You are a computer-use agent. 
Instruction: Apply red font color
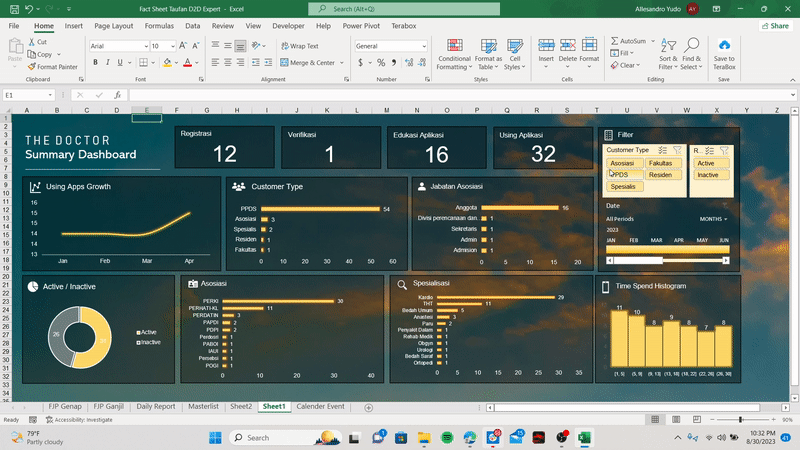[x=187, y=62]
